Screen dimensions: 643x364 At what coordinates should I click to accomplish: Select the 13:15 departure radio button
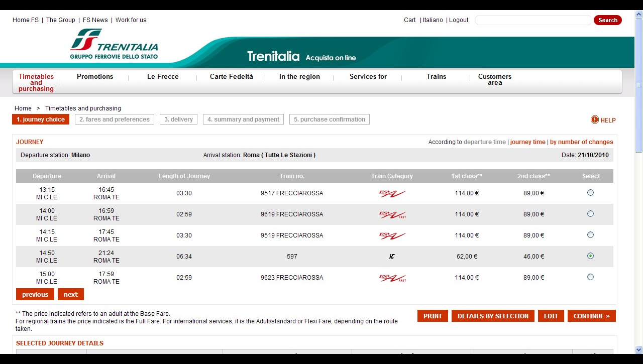click(590, 193)
